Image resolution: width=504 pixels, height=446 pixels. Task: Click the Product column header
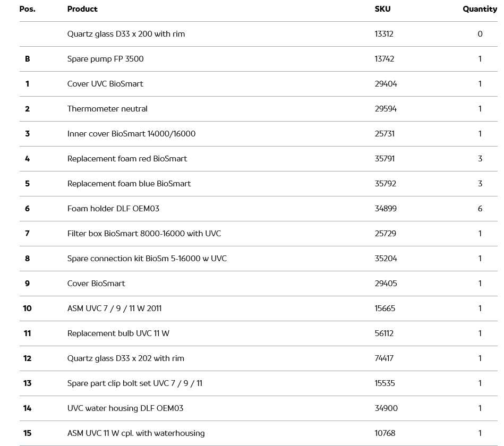[82, 9]
